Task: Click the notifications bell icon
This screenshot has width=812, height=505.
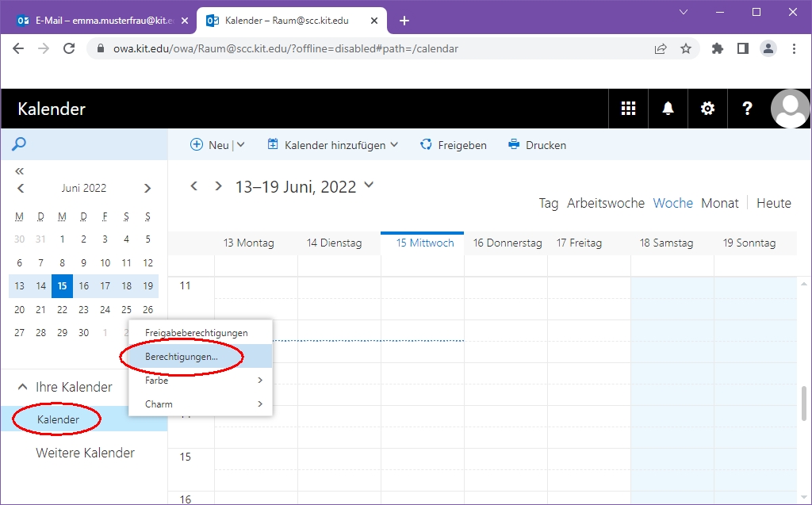Action: [668, 109]
